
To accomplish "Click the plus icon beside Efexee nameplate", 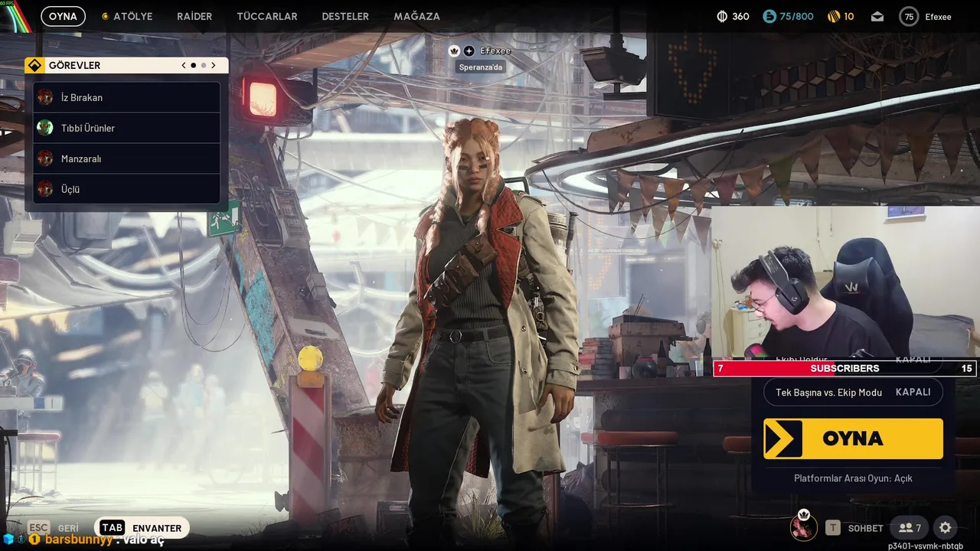I will tap(469, 51).
